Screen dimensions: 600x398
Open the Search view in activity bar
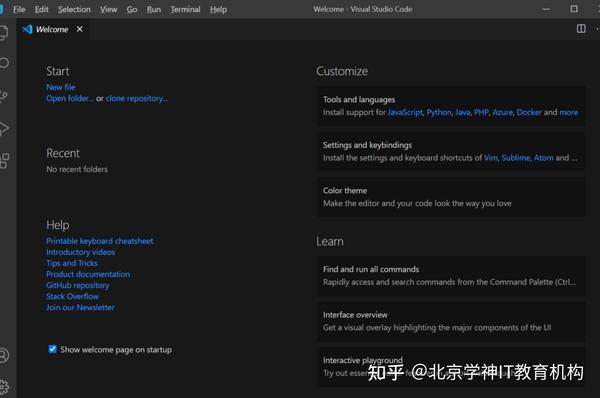[x=3, y=63]
